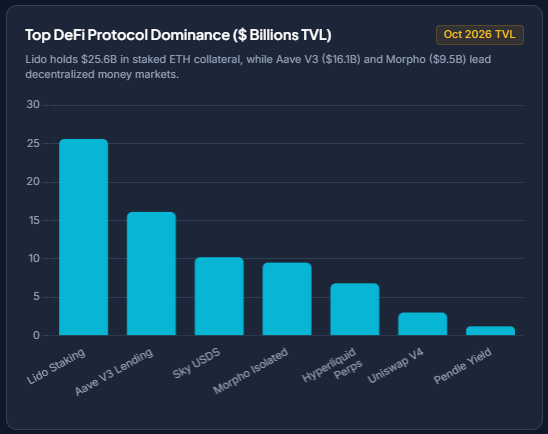Click the 'Uniswap V4' axis label
Image resolution: width=548 pixels, height=434 pixels.
(396, 366)
